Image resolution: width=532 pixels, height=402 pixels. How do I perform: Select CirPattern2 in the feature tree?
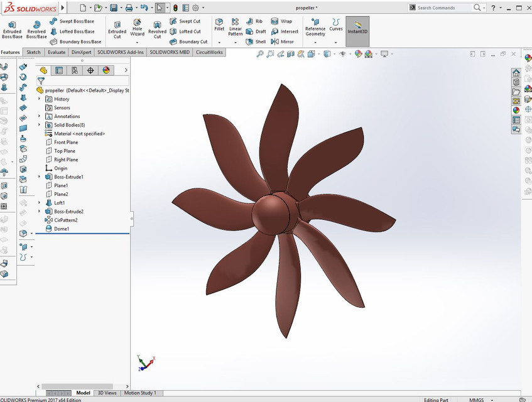(65, 220)
